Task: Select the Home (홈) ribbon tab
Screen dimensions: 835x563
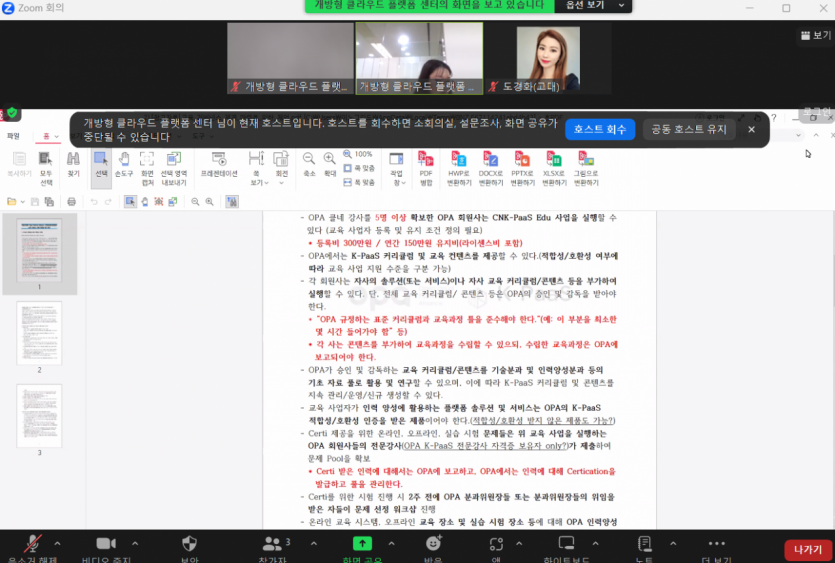Action: [49, 136]
